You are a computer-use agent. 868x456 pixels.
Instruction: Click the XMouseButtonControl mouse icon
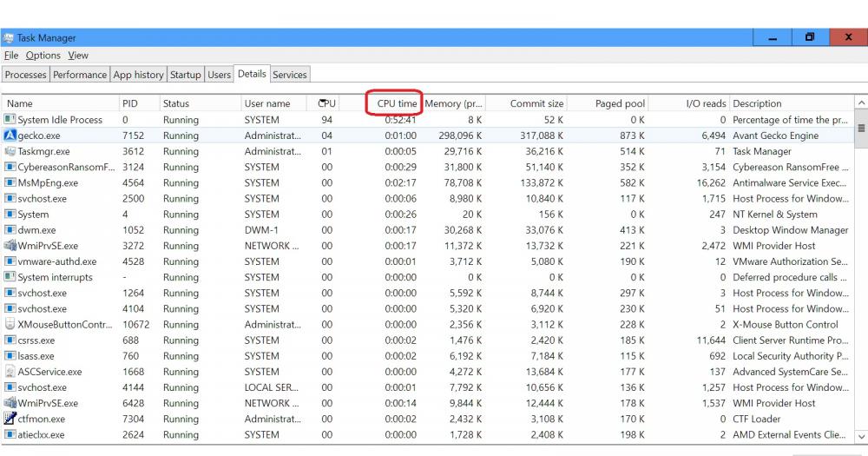[10, 324]
